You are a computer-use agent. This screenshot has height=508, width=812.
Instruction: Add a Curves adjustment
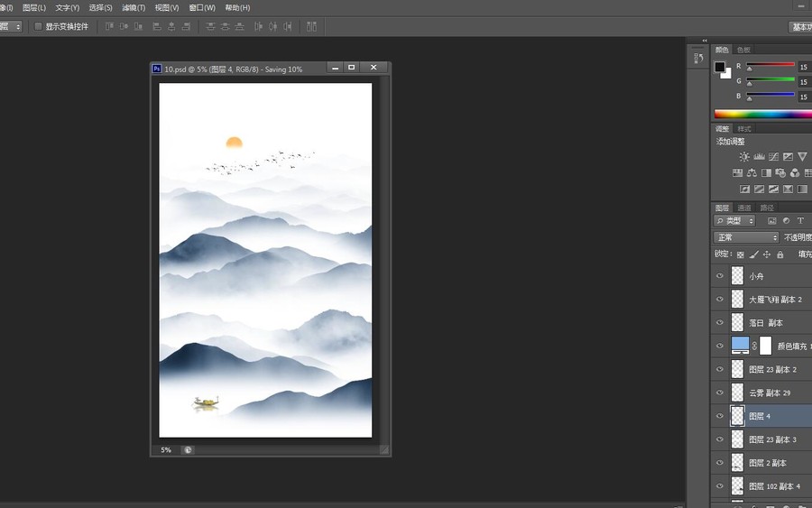click(774, 156)
